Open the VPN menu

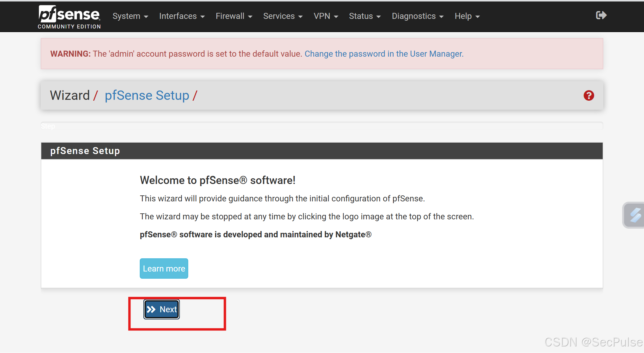326,16
